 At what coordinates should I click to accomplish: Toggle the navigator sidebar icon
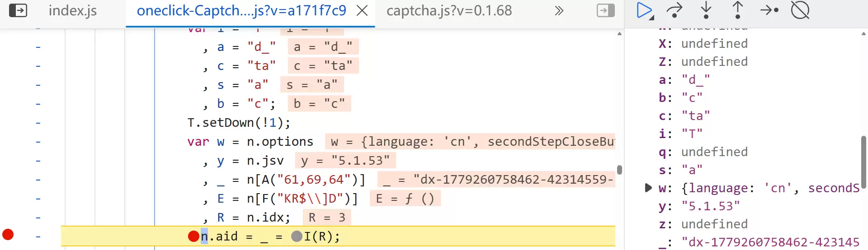tap(18, 10)
